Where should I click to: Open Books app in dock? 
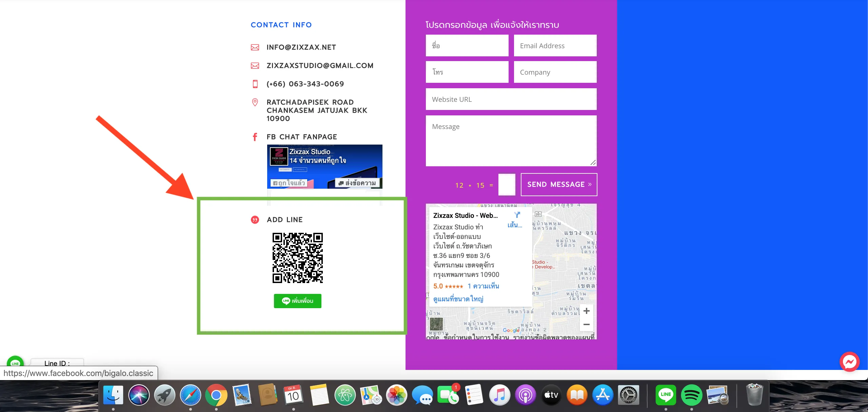[x=577, y=395]
